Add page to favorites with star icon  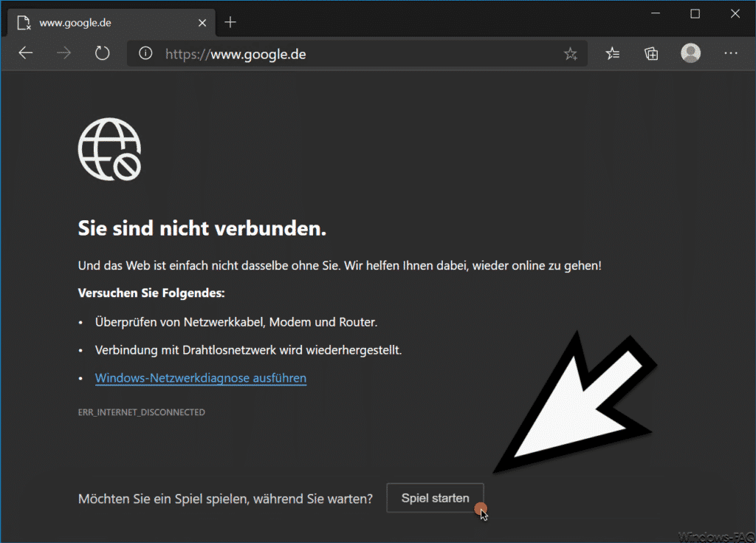pyautogui.click(x=571, y=54)
